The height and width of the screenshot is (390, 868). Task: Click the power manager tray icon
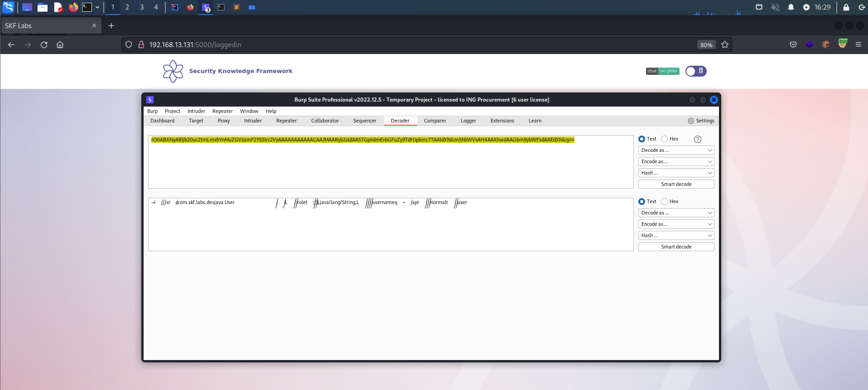tap(806, 7)
